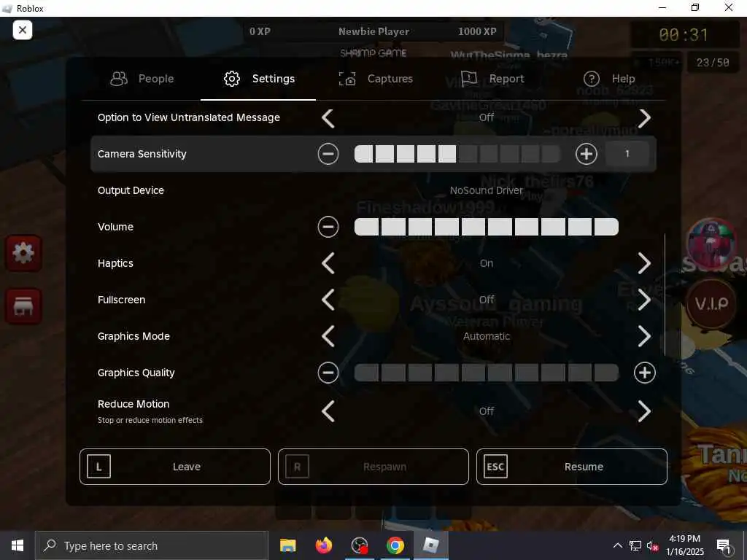Image resolution: width=747 pixels, height=560 pixels.
Task: Toggle Fullscreen with right arrow
Action: point(644,300)
